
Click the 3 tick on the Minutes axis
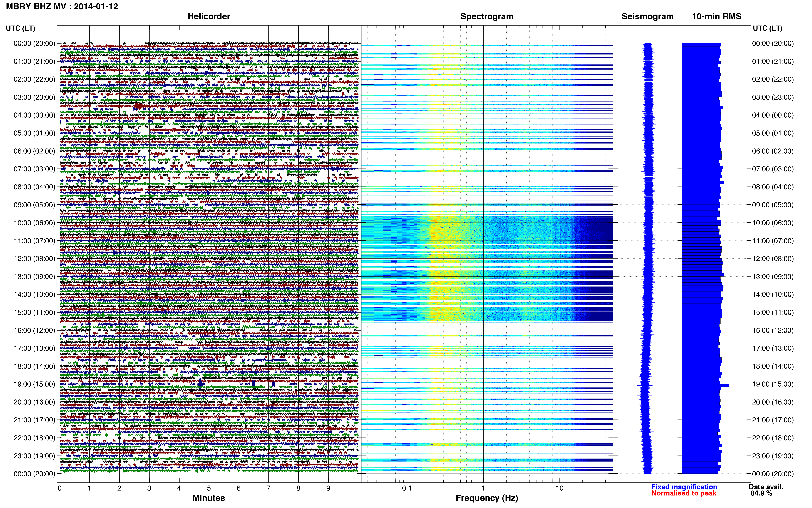coord(149,488)
